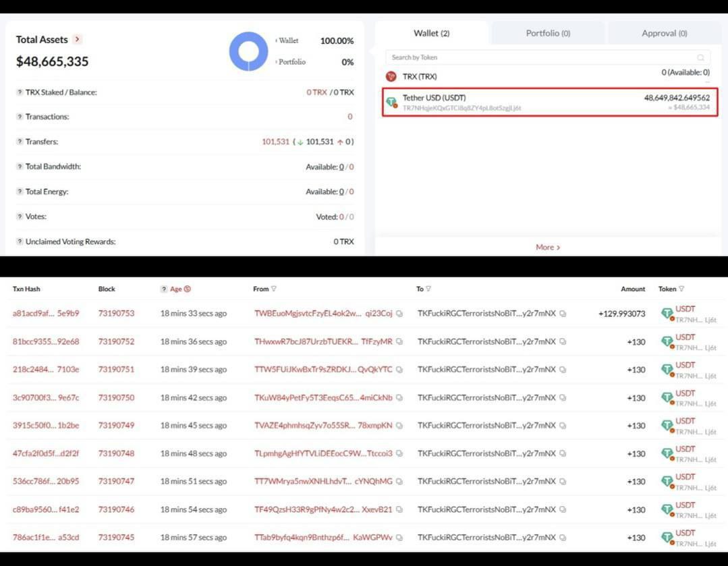The image size is (728, 566).
Task: Select the Tether USD (USDT) wallet row
Action: (x=550, y=102)
